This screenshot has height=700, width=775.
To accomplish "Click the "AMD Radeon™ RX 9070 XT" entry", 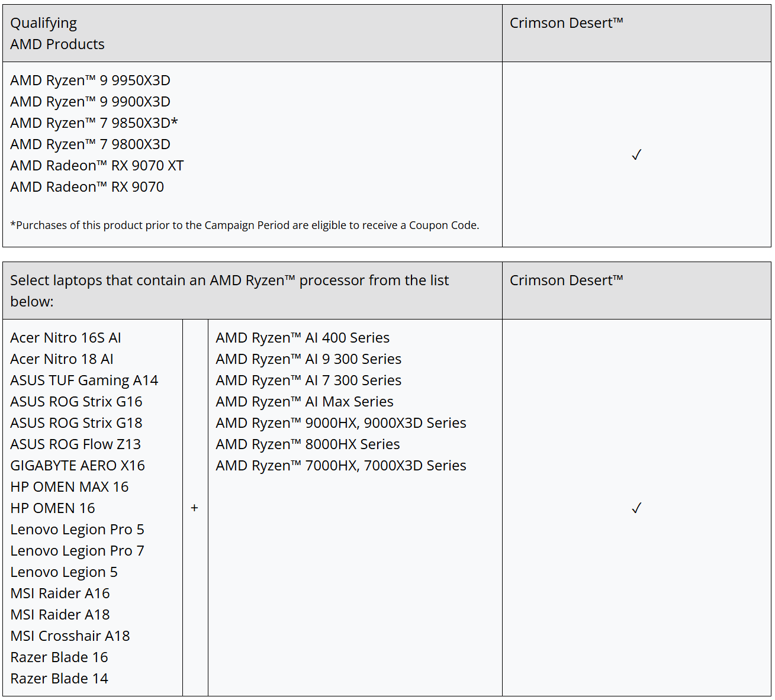I will [97, 166].
